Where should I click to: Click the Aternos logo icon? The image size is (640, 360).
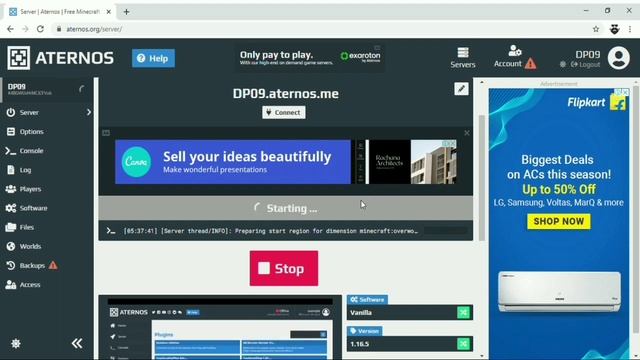[18, 58]
